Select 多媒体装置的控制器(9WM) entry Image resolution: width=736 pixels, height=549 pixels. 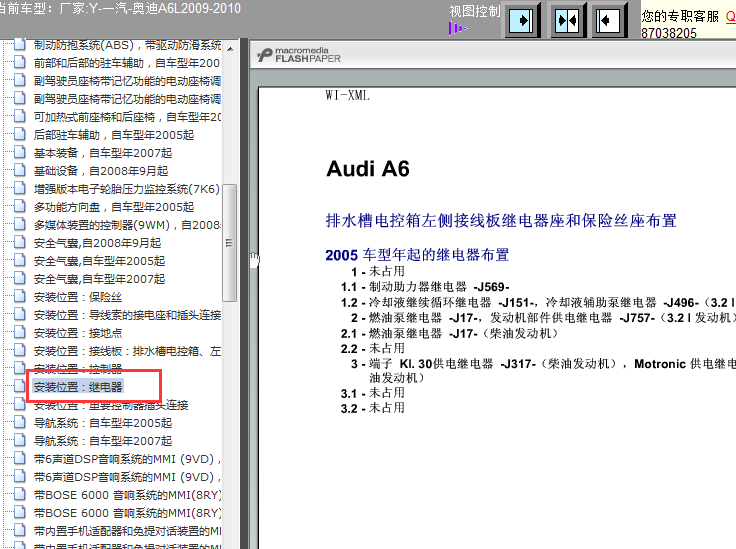tap(127, 225)
